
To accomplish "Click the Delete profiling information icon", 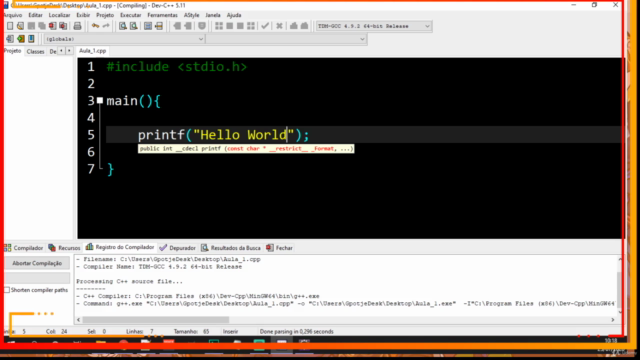I will click(304, 26).
